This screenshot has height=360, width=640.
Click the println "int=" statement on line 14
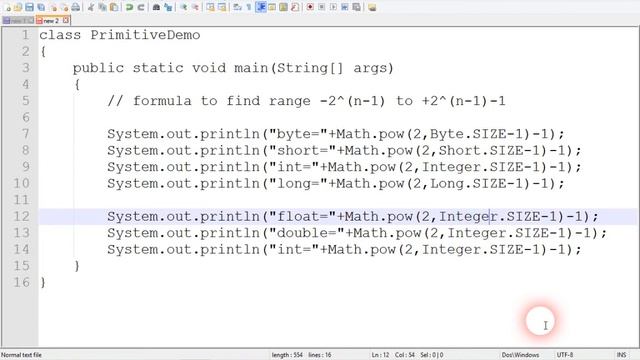tap(344, 249)
